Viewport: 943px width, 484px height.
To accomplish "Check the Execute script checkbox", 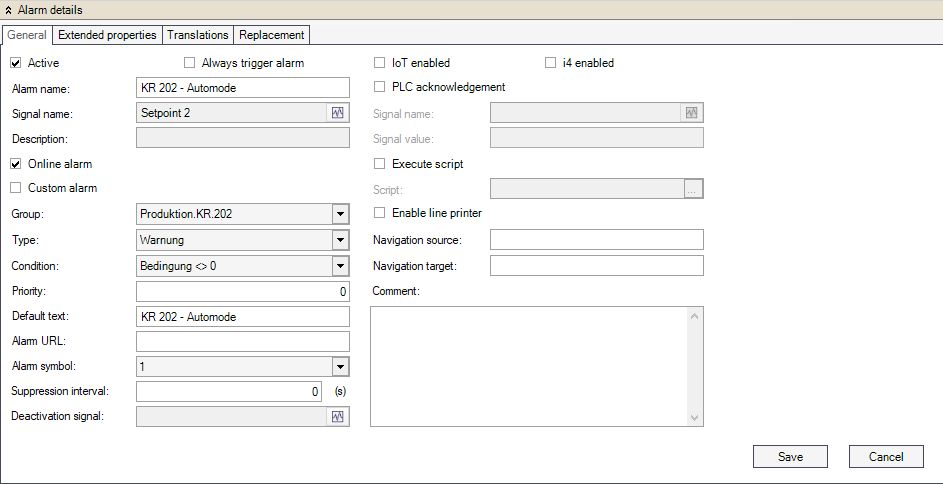I will (380, 164).
